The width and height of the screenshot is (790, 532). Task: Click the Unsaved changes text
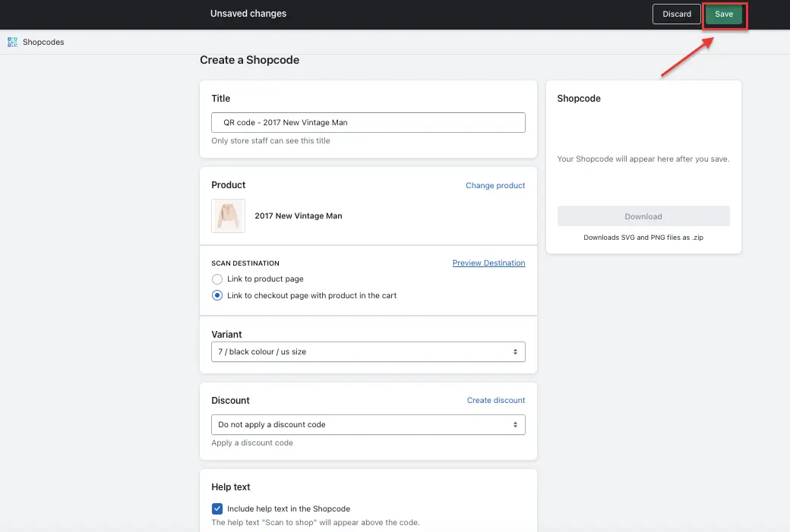tap(248, 14)
